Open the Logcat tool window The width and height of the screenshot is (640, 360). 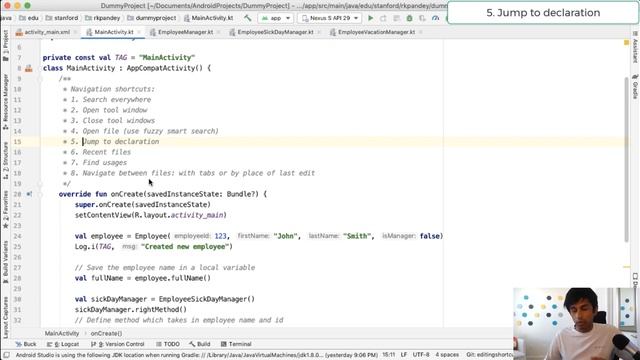click(63, 344)
